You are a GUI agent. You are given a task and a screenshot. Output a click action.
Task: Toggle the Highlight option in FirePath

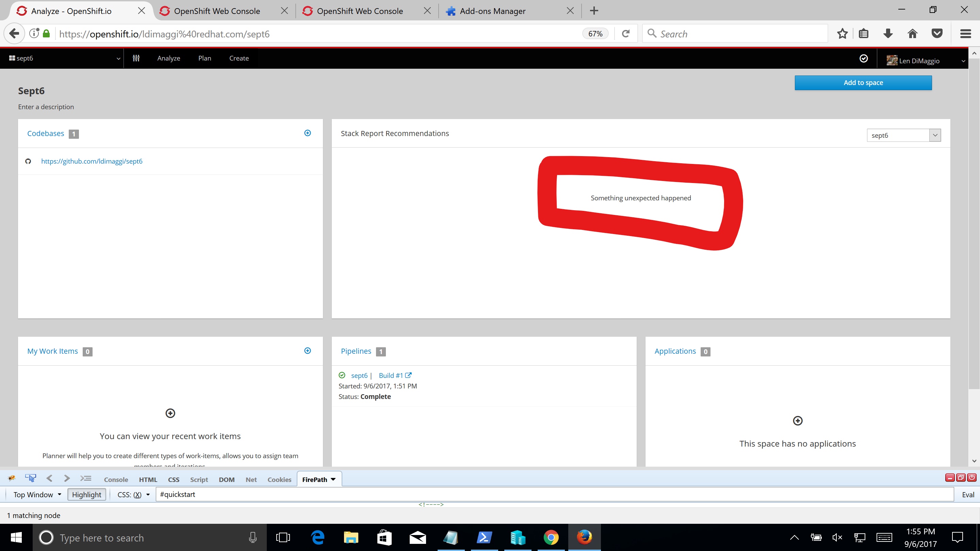coord(86,494)
